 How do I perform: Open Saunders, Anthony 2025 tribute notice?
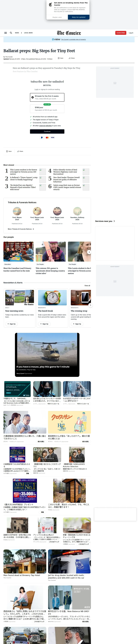[77, 219]
